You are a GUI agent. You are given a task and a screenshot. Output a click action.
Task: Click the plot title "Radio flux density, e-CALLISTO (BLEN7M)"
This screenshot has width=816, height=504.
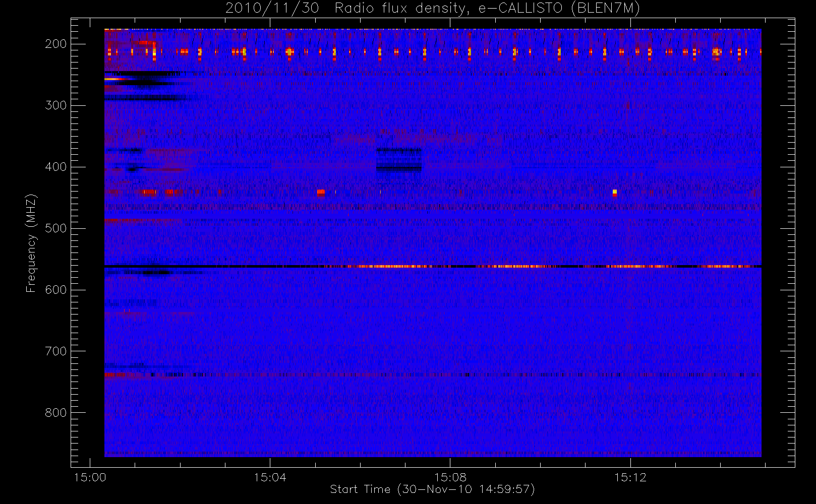point(487,9)
